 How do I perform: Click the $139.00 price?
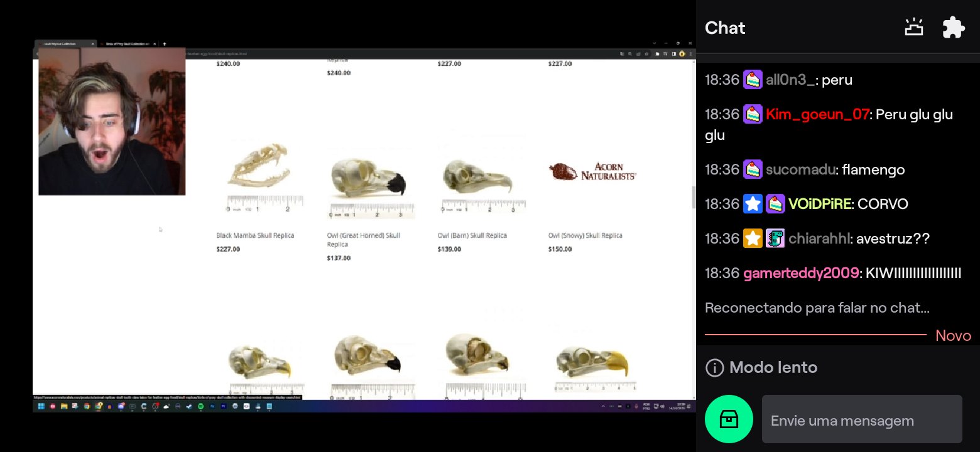(x=449, y=249)
